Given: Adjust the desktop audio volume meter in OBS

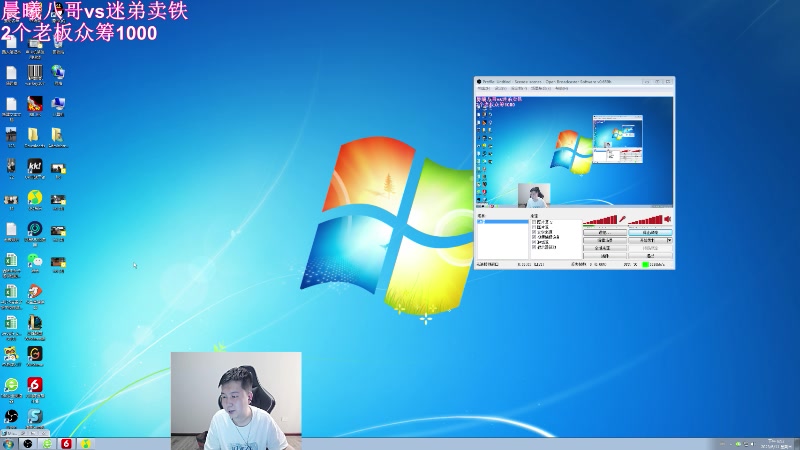Looking at the screenshot, I should [x=645, y=220].
